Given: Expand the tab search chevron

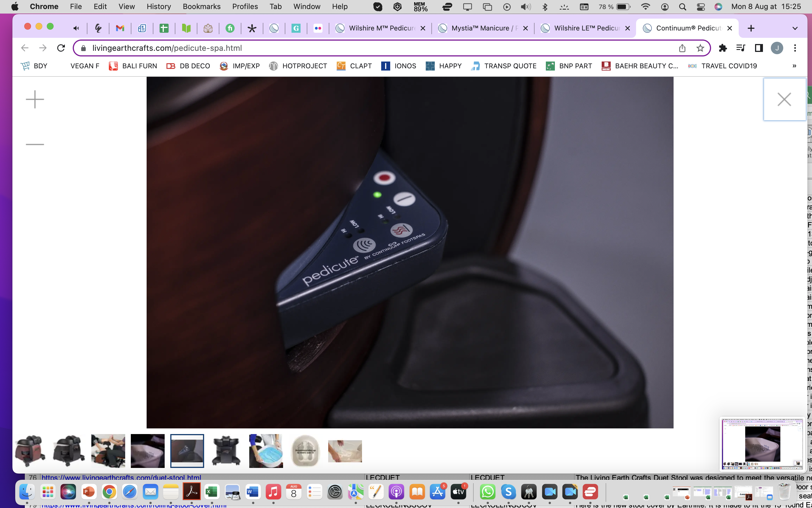Looking at the screenshot, I should pyautogui.click(x=795, y=28).
